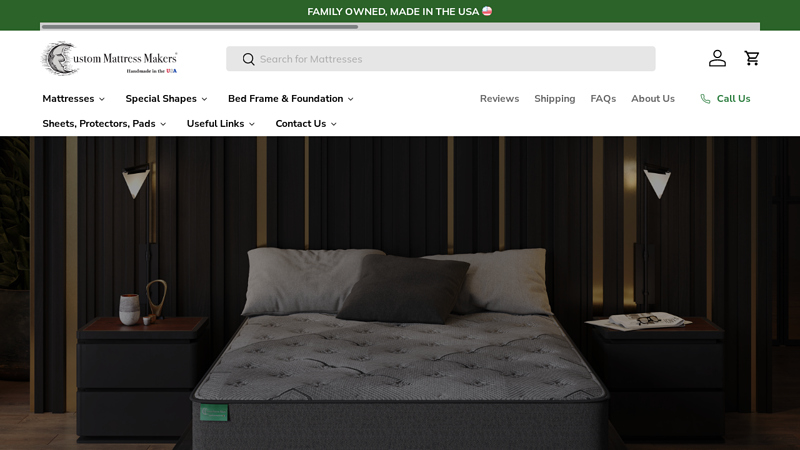Screen dimensions: 800x450
Task: Open the shopping cart icon
Action: tap(752, 58)
